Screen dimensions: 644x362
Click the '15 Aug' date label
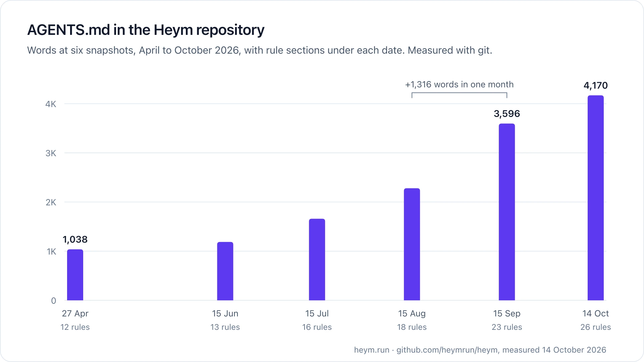pos(412,314)
